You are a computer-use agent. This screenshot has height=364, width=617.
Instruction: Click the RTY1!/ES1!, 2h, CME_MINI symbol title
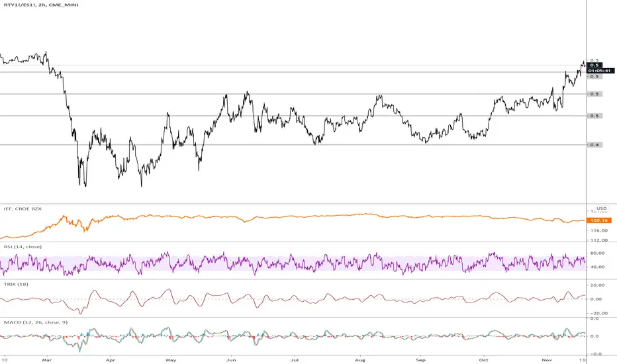[41, 5]
